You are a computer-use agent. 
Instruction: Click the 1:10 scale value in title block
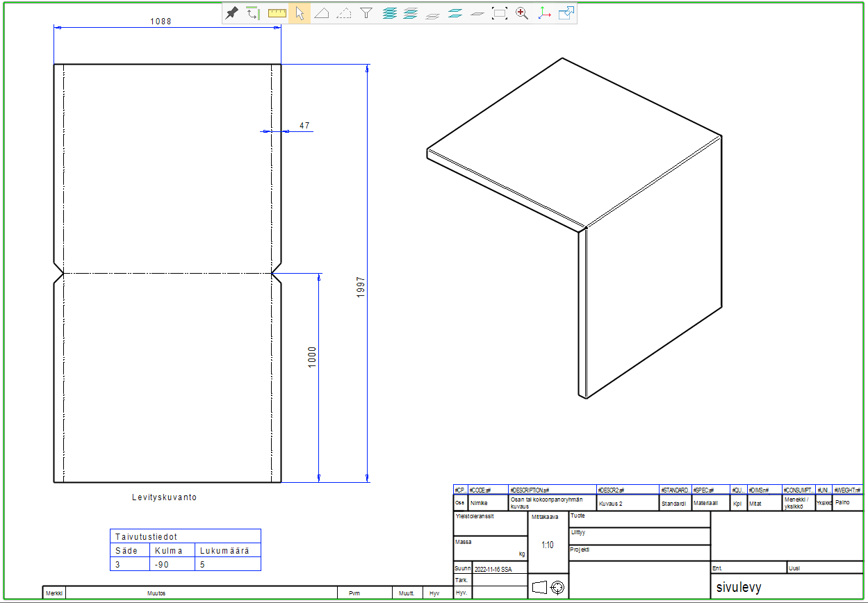(548, 545)
